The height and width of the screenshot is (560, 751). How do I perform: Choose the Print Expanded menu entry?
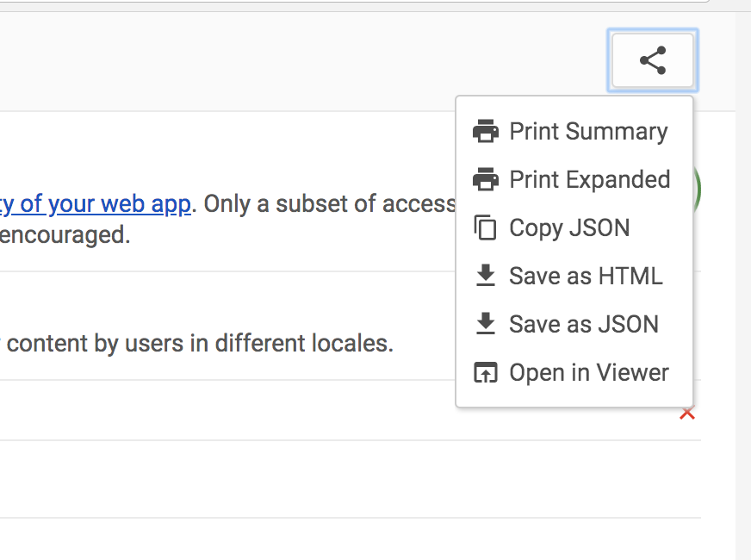(x=589, y=180)
